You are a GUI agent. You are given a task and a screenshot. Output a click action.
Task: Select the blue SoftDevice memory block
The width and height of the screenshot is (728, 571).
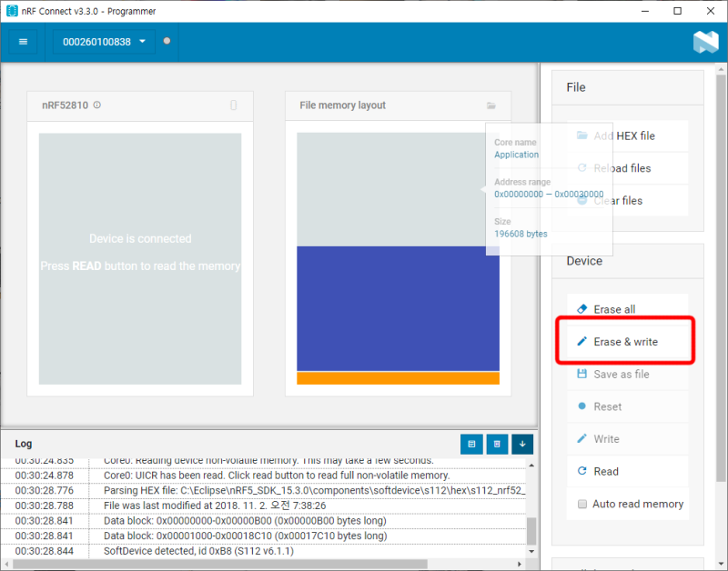[398, 308]
